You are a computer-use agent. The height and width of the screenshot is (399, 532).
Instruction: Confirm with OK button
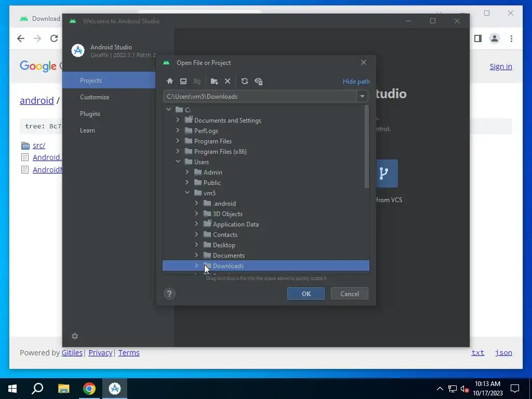click(x=306, y=294)
